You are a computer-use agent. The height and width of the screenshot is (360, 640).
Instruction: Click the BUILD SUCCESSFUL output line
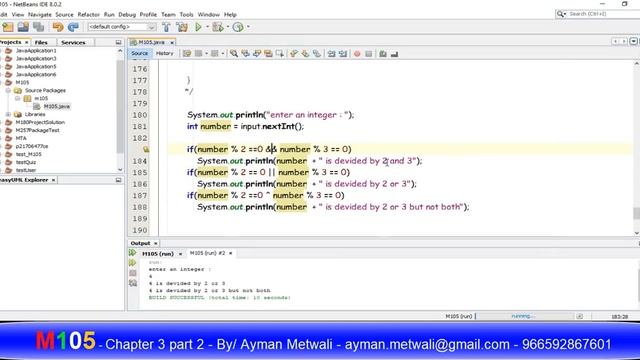tap(220, 298)
